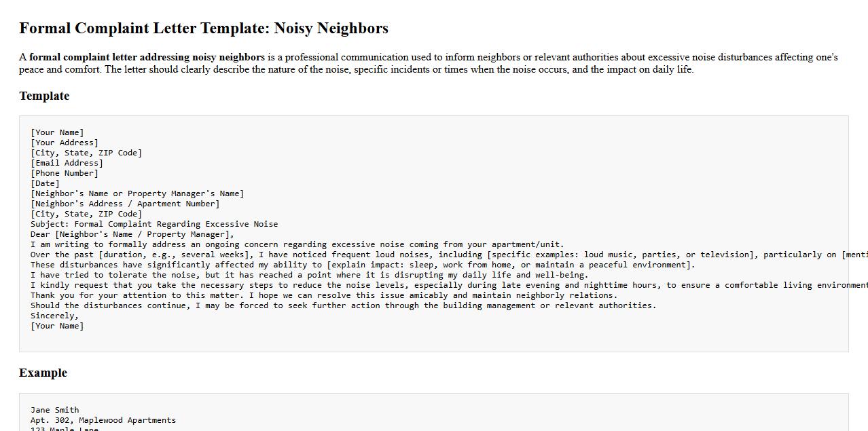Click the bold 'formal complaint letter addressing noisy neighbors' text
Image resolution: width=868 pixels, height=431 pixels.
pos(147,57)
